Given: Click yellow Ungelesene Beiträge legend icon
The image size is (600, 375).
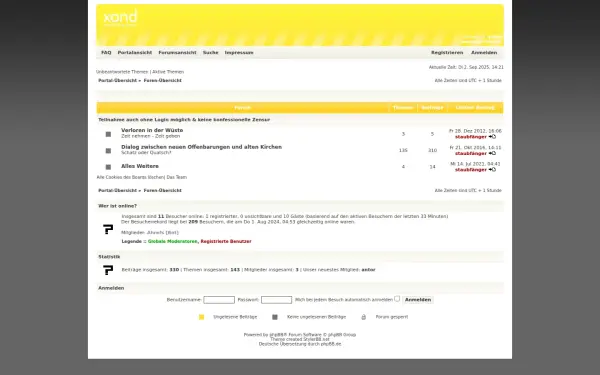Looking at the screenshot, I should 202,317.
